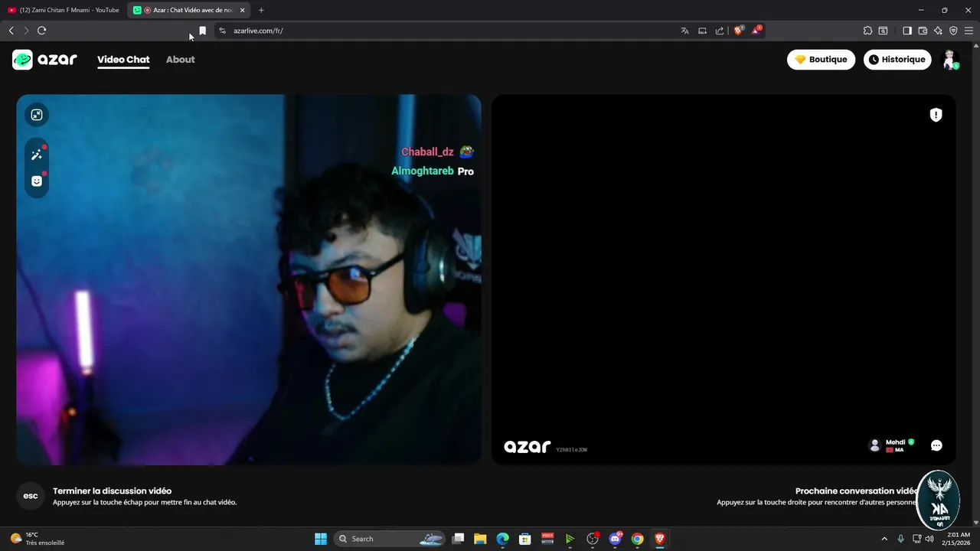Screen dimensions: 980x551
Task: Open the Brave VPN shield icon
Action: coord(953,31)
